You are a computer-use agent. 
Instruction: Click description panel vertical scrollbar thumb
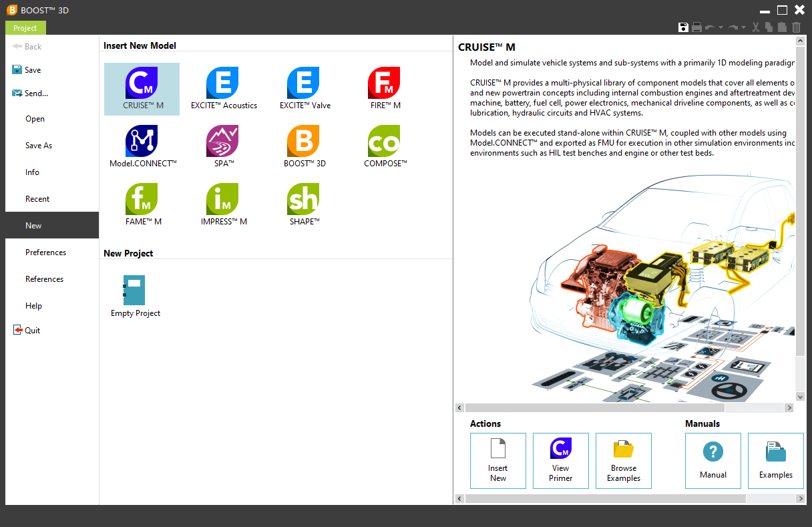click(x=800, y=200)
